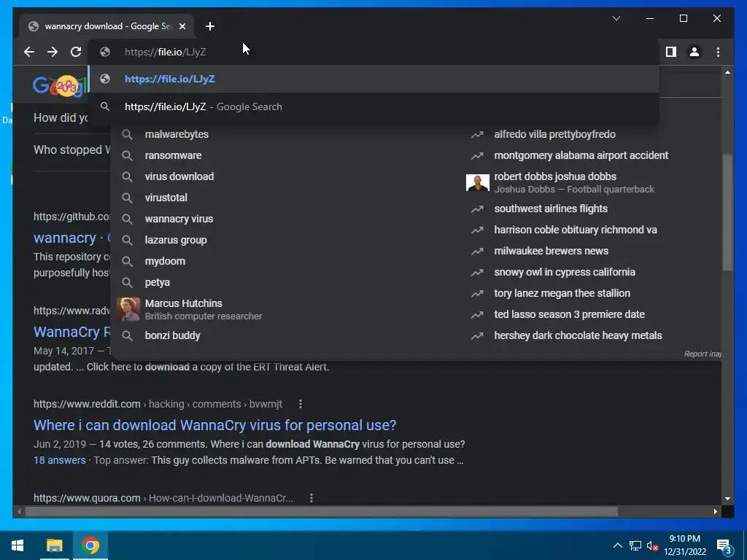Choose the mydoom suggestion

pos(165,261)
